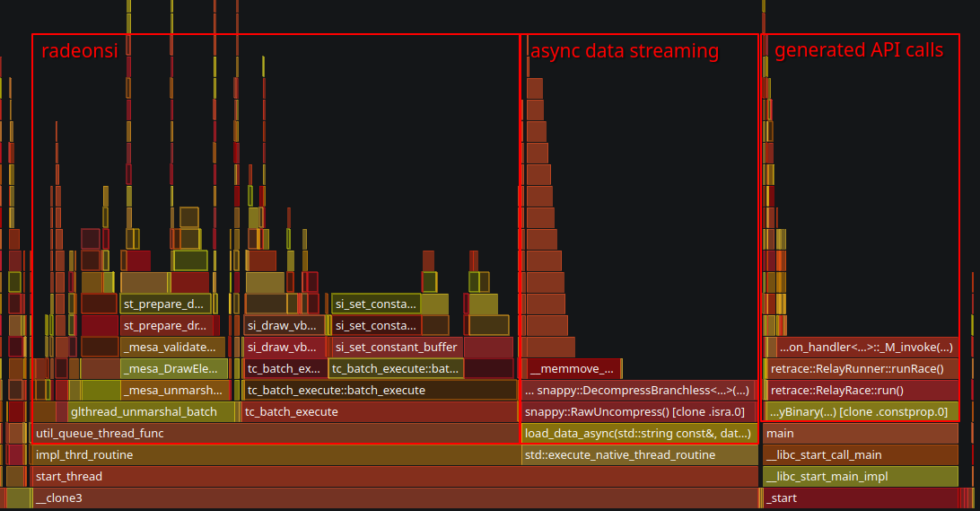
Task: Click the __libc_start_call_main frame
Action: point(861,454)
